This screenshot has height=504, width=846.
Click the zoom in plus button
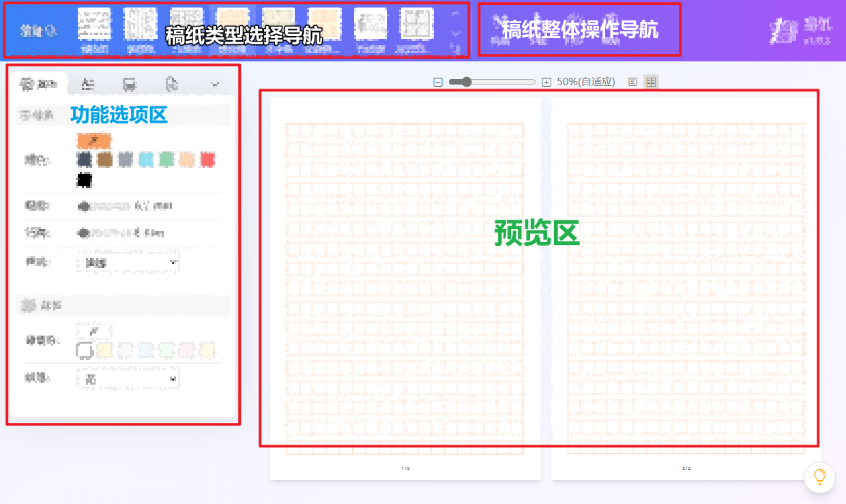pos(546,82)
